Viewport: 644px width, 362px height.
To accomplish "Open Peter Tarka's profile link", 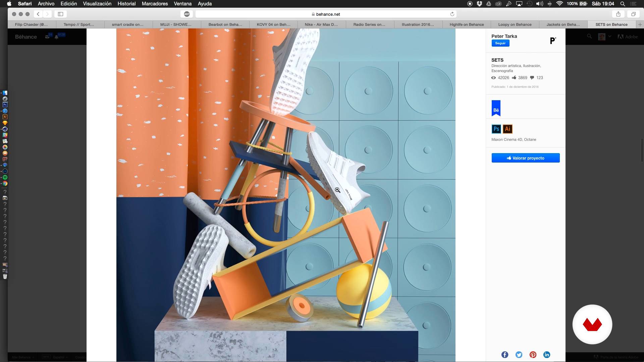I will pos(504,36).
